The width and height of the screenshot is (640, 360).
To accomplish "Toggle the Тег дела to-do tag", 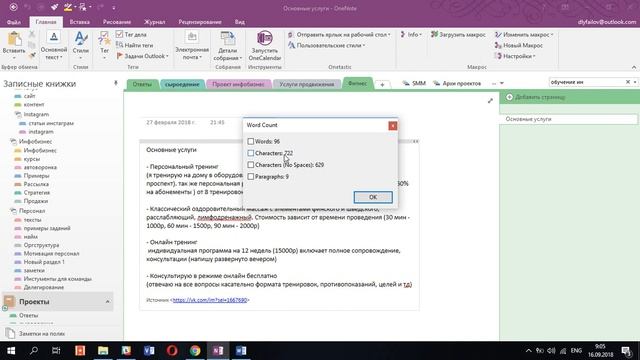I will (x=131, y=35).
